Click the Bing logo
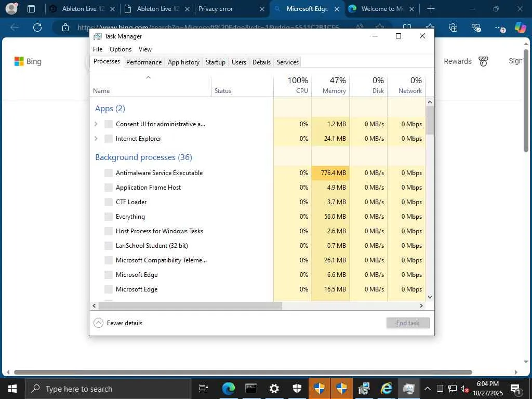Screen dimensions: 532x399 tap(28, 61)
